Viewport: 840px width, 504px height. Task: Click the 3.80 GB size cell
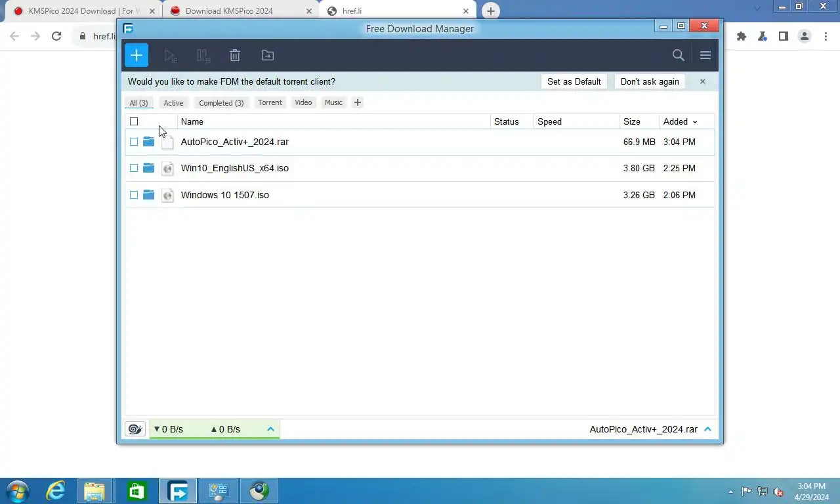[639, 168]
